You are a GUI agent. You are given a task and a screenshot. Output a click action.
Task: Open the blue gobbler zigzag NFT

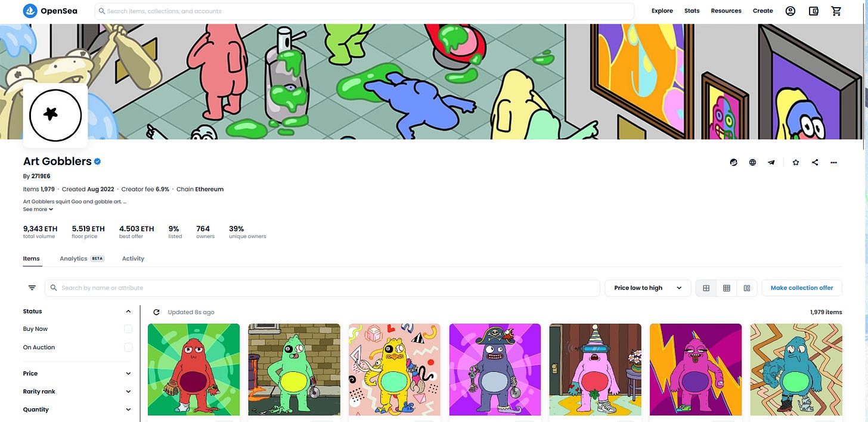click(796, 370)
